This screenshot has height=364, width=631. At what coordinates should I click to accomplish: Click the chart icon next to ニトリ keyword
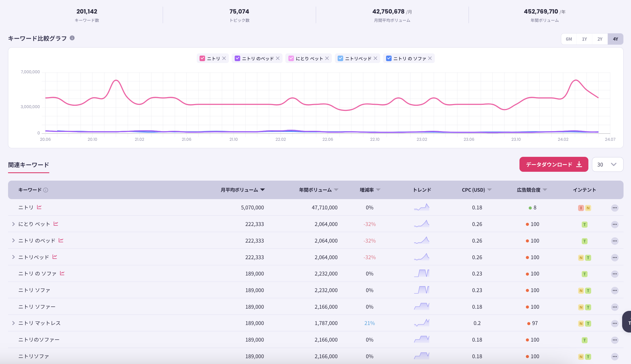point(39,207)
